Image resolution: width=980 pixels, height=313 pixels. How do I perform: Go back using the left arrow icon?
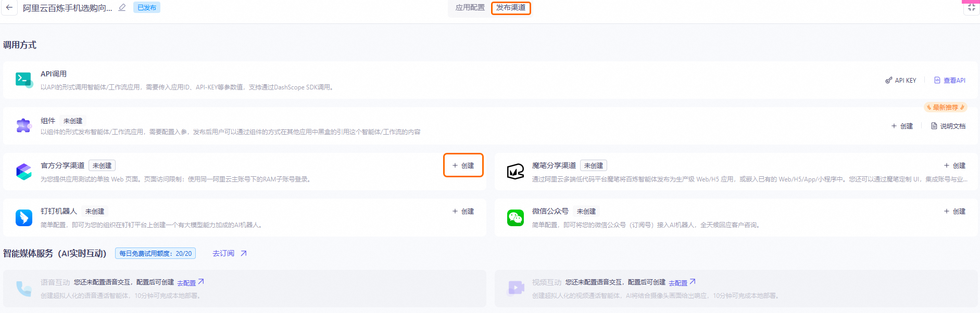pyautogui.click(x=9, y=8)
